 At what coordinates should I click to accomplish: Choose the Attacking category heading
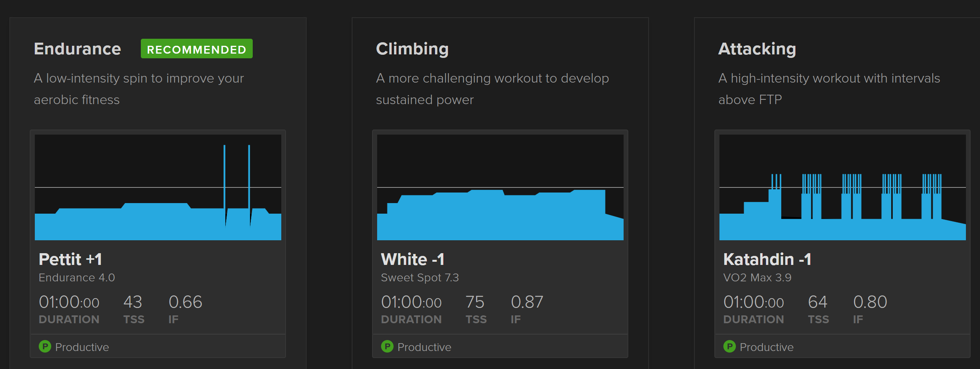757,49
